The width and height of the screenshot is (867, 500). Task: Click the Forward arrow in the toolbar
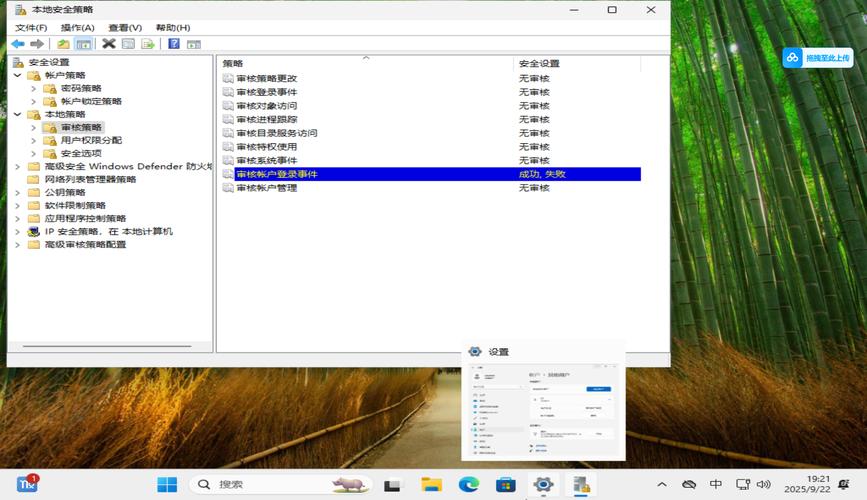point(37,44)
